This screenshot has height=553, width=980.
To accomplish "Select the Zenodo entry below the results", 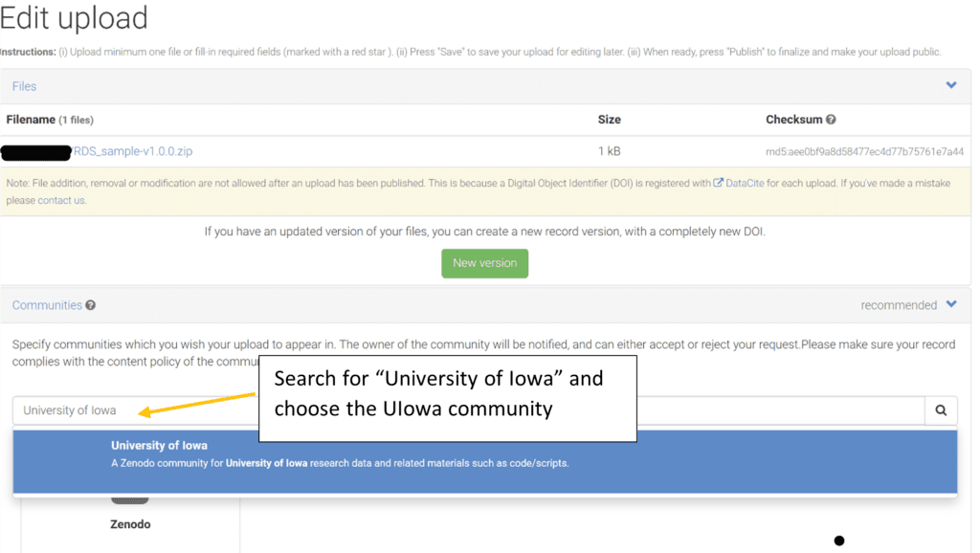I will (129, 523).
